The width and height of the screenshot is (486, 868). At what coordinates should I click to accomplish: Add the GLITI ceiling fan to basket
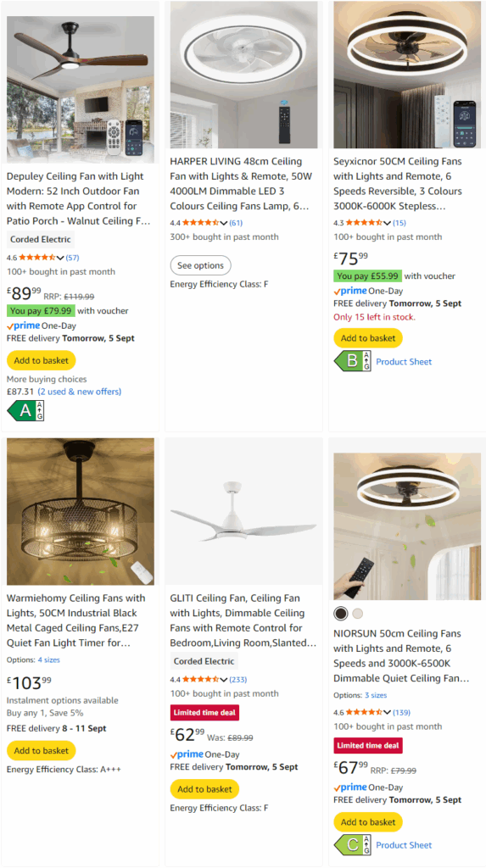pos(204,789)
